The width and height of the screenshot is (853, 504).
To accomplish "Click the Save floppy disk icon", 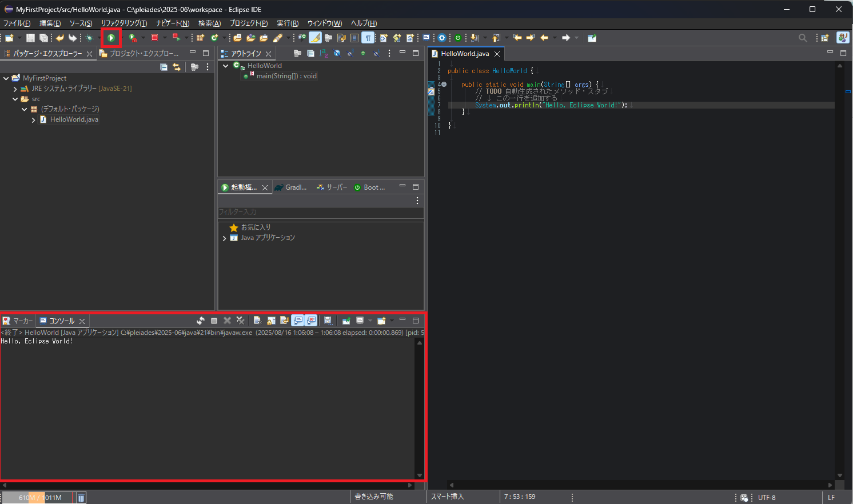I will click(x=30, y=38).
